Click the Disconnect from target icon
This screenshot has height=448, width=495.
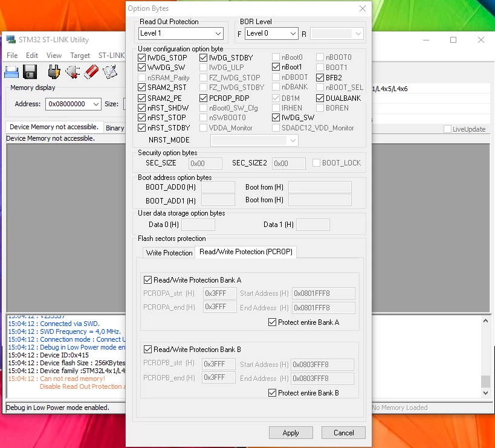click(73, 72)
